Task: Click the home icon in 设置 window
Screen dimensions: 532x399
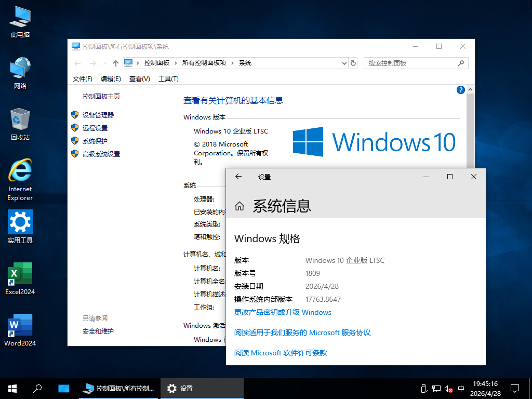Action: point(240,206)
